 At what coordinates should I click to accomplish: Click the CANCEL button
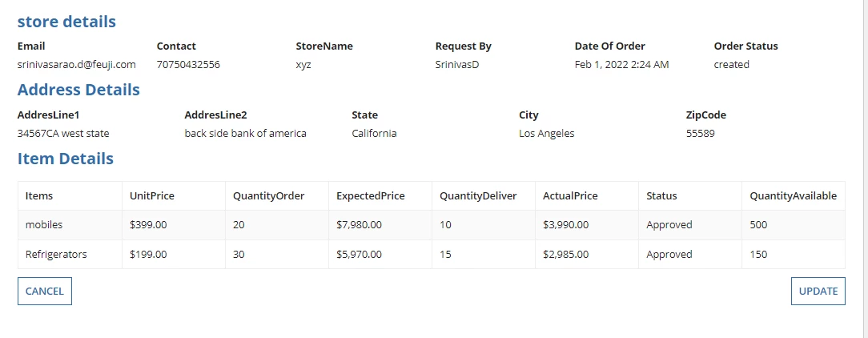(45, 291)
